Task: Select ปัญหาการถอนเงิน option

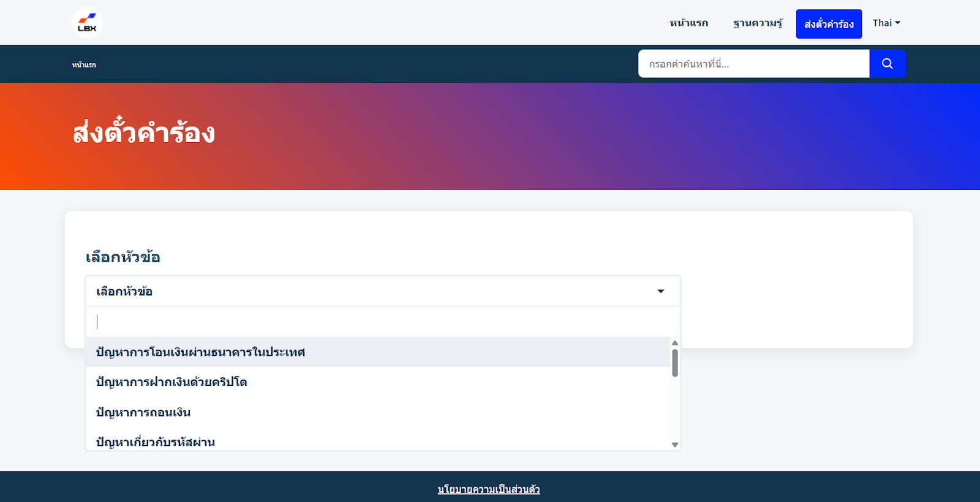Action: coord(378,412)
